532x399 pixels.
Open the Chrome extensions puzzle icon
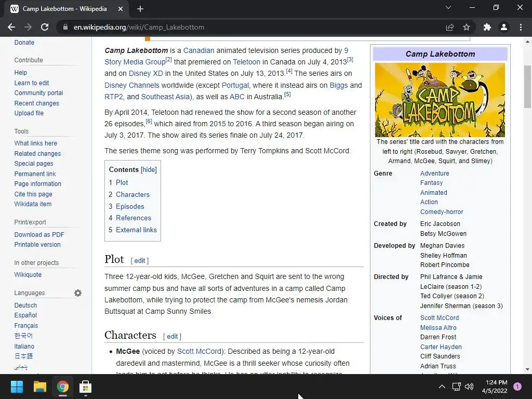coord(487,27)
